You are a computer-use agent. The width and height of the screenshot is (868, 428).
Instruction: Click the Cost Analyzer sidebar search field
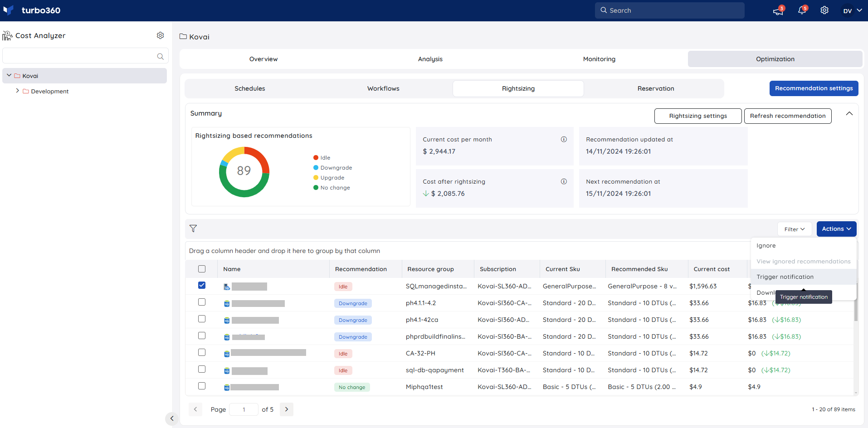click(x=85, y=56)
